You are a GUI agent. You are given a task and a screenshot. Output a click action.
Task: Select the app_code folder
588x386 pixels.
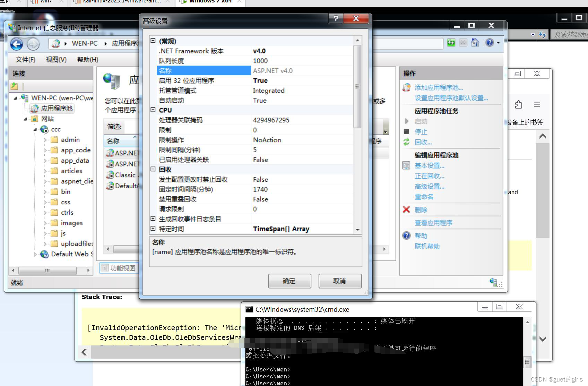[71, 150]
